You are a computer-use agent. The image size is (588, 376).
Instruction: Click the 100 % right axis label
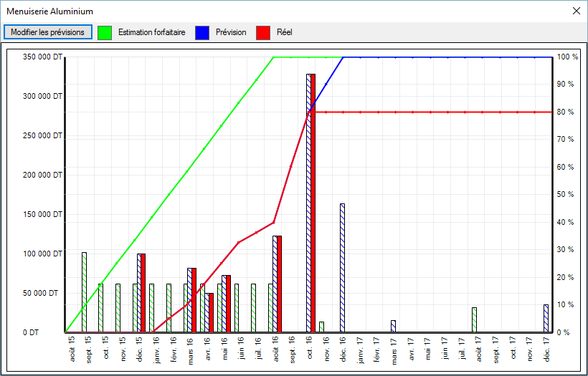tap(566, 57)
